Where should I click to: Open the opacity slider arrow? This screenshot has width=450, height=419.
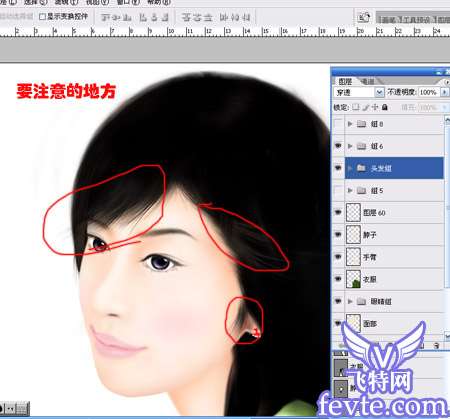click(444, 92)
